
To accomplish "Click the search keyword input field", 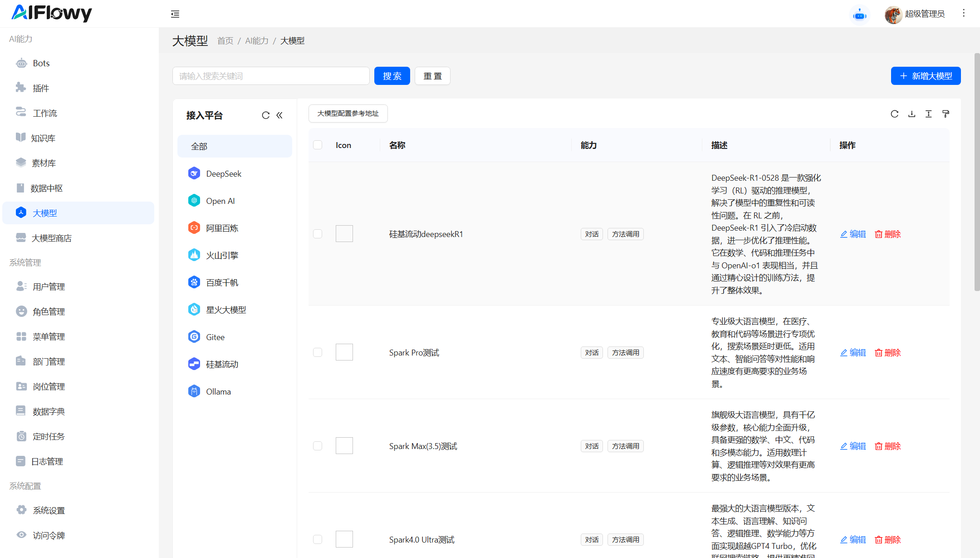I will (271, 76).
